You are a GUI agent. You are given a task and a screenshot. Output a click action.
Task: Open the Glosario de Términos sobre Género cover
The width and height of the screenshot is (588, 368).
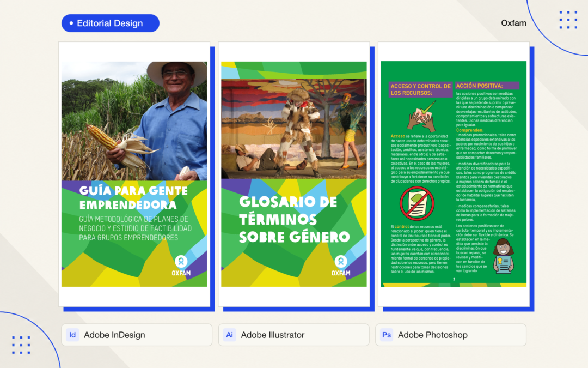click(x=294, y=174)
